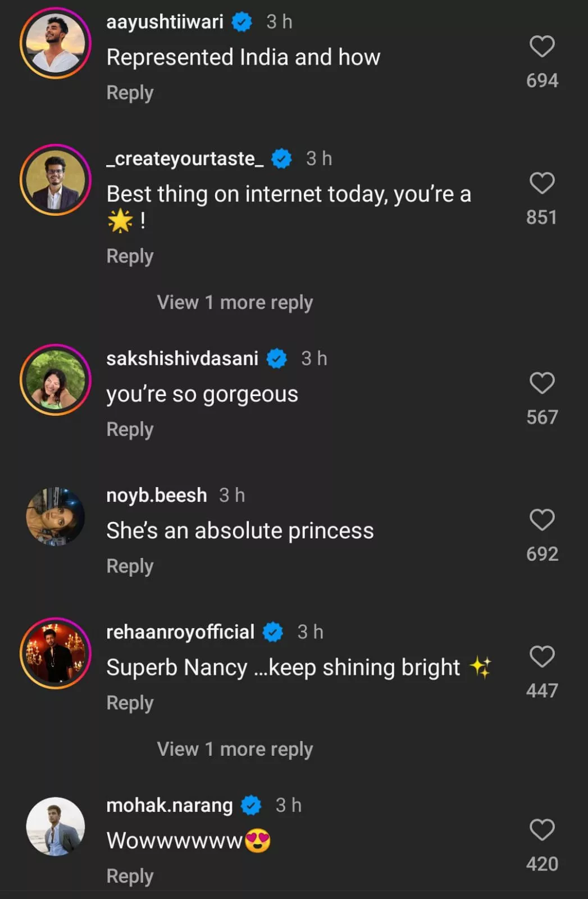Reply to aayushtiiwari's comment

pos(130,93)
